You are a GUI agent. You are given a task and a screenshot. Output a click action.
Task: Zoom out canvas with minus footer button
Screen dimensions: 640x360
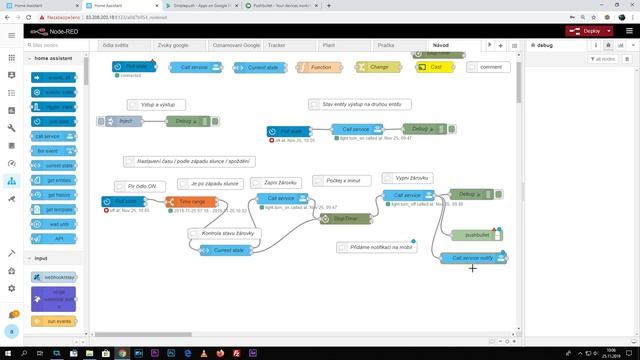[x=500, y=341]
